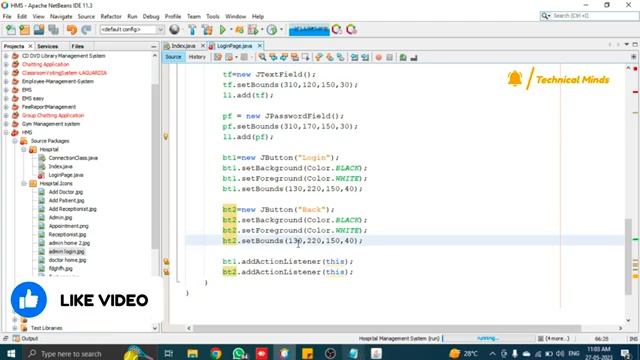Viewport: 640px width, 360px height.
Task: Select doctor home.jpg in project tree
Action: click(67, 260)
